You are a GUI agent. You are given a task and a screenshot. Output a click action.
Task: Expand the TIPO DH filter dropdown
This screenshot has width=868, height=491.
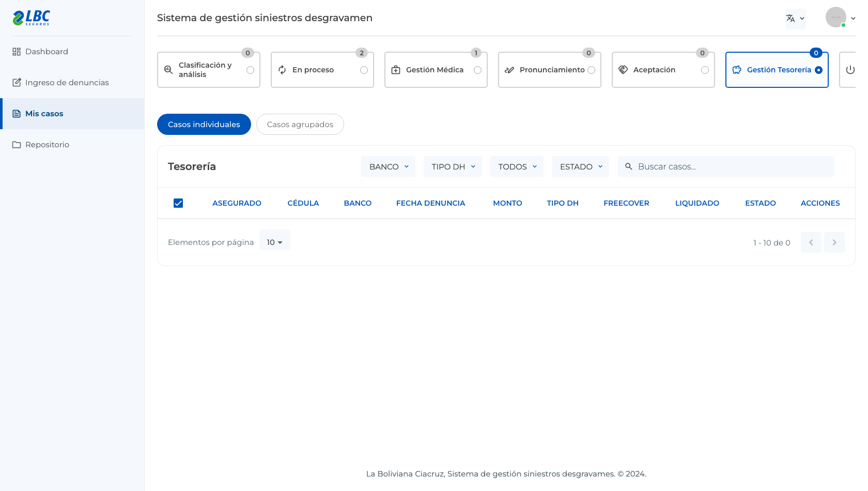[453, 166]
